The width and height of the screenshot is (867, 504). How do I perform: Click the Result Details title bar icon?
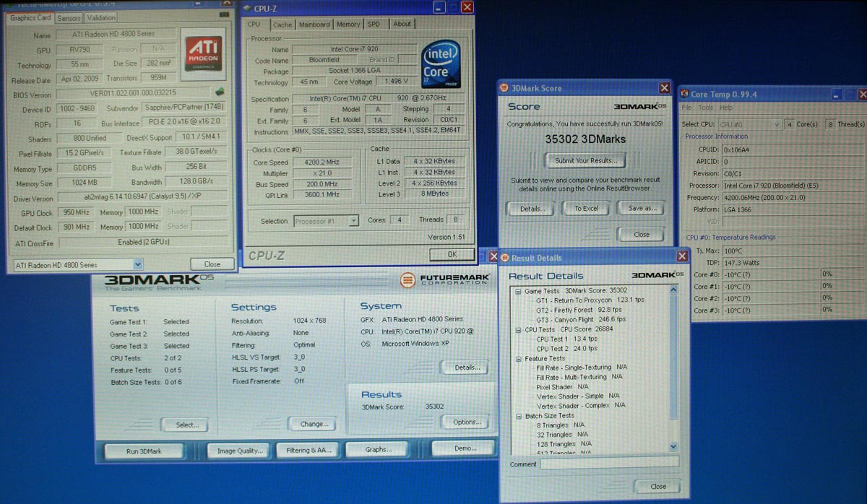pyautogui.click(x=505, y=258)
